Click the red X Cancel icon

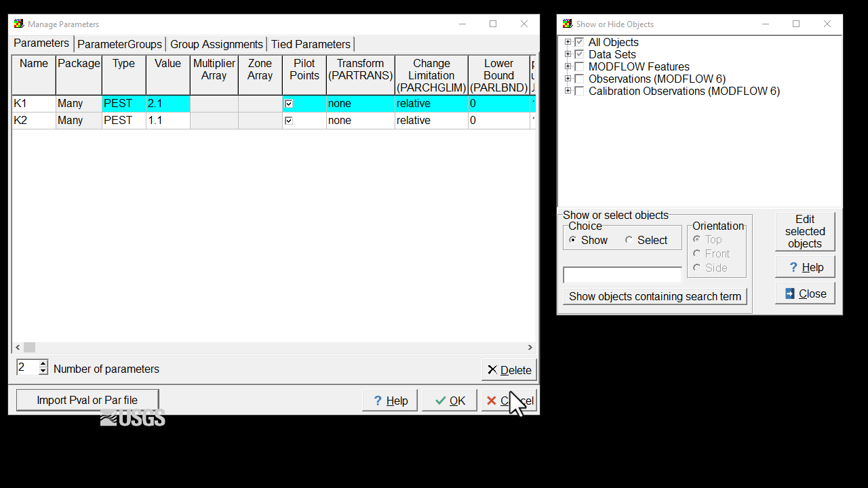[x=490, y=400]
